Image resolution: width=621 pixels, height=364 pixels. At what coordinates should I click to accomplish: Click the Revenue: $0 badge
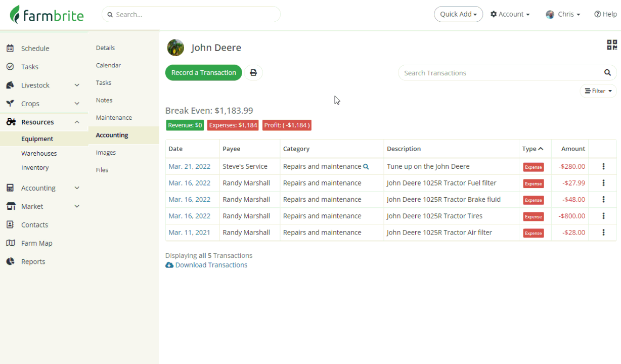[x=185, y=125]
